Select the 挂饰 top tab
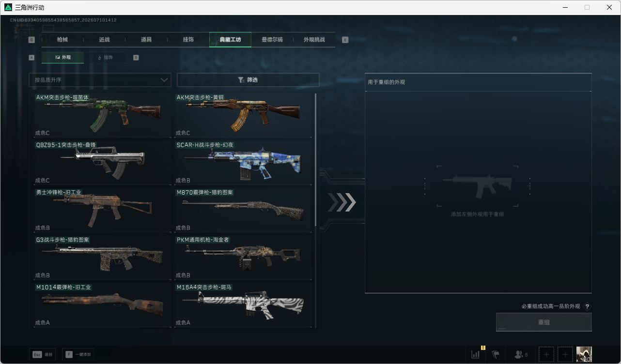Screen dimensions: 621x364 [x=188, y=40]
